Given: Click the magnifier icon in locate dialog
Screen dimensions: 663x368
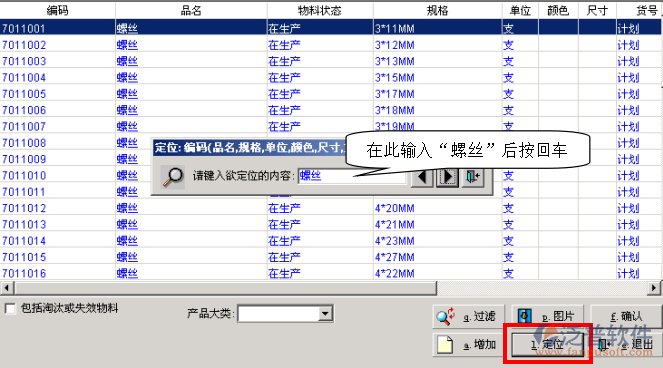Looking at the screenshot, I should [x=173, y=176].
